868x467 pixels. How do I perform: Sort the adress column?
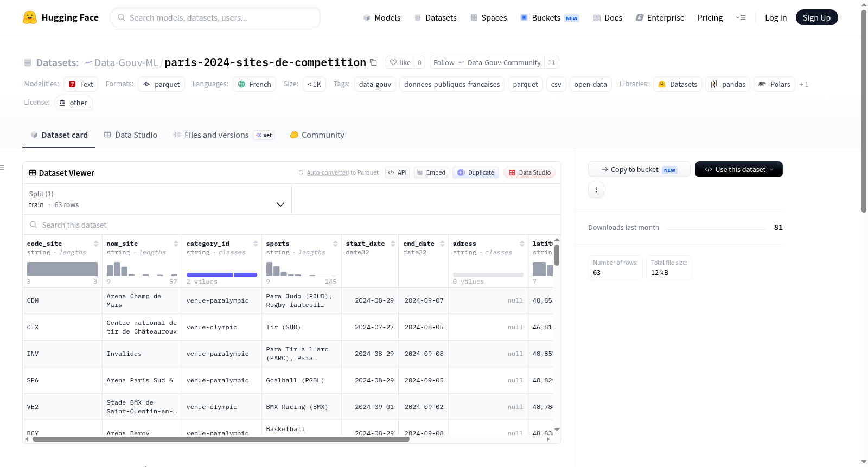pos(522,244)
